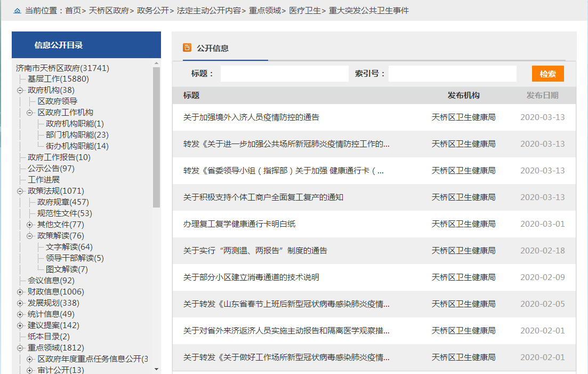Click the tree panel scroll-up arrow
The width and height of the screenshot is (588, 374).
pos(156,63)
